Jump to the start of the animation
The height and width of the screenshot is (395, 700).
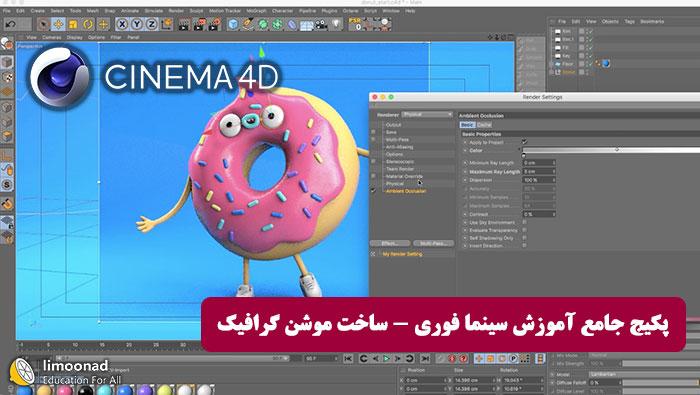tap(348, 358)
